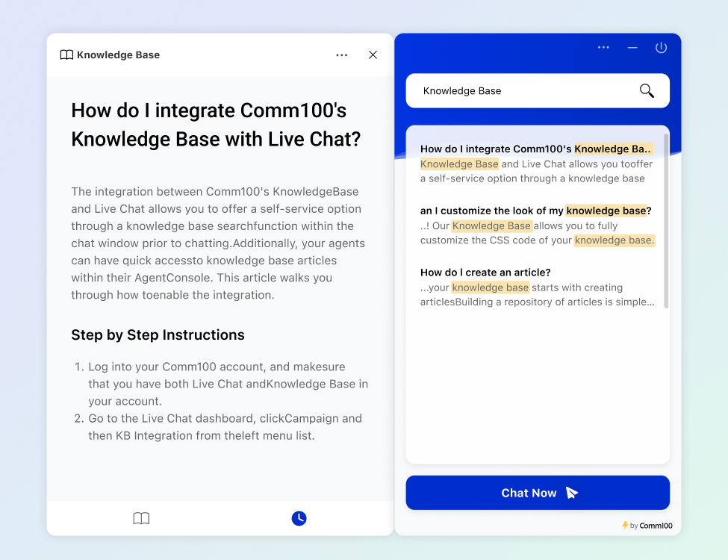728x560 pixels.
Task: Open the article panel more options menu
Action: point(342,55)
